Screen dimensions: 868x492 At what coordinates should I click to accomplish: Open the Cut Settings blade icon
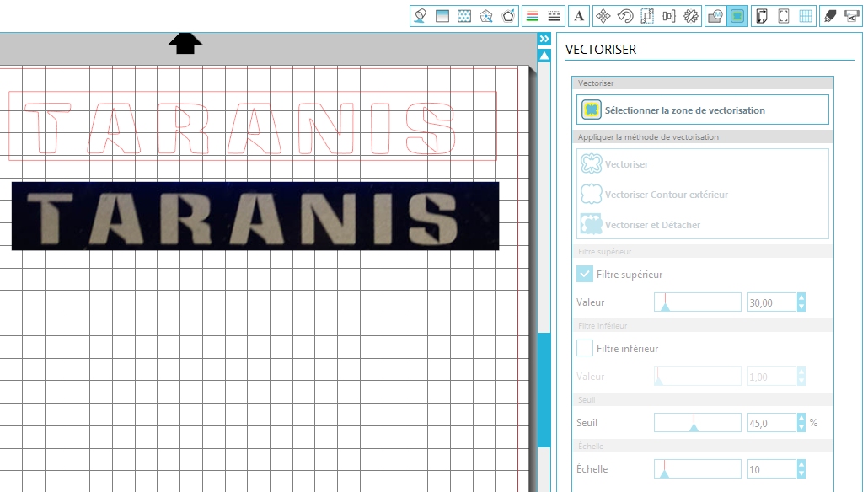click(830, 16)
